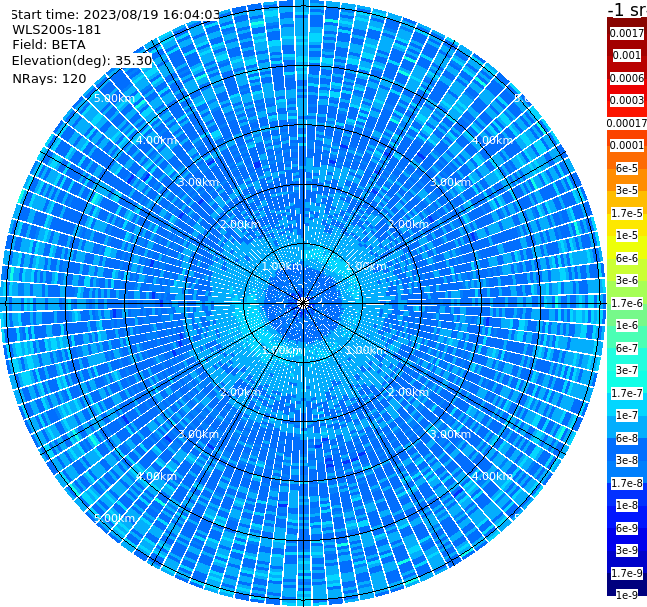
Task: Select the 6e-8 colorbar tick label
Action: pos(627,438)
